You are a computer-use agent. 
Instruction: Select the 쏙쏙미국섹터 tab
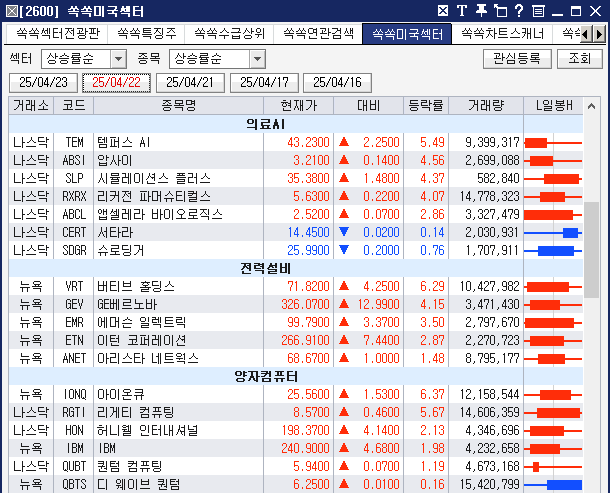tap(407, 34)
